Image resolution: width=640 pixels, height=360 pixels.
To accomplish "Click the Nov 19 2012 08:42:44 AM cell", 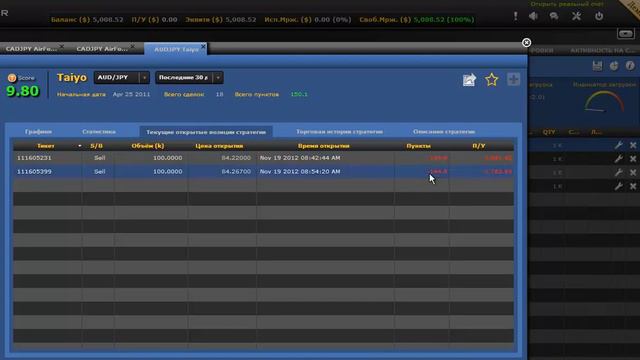I will tap(325, 158).
